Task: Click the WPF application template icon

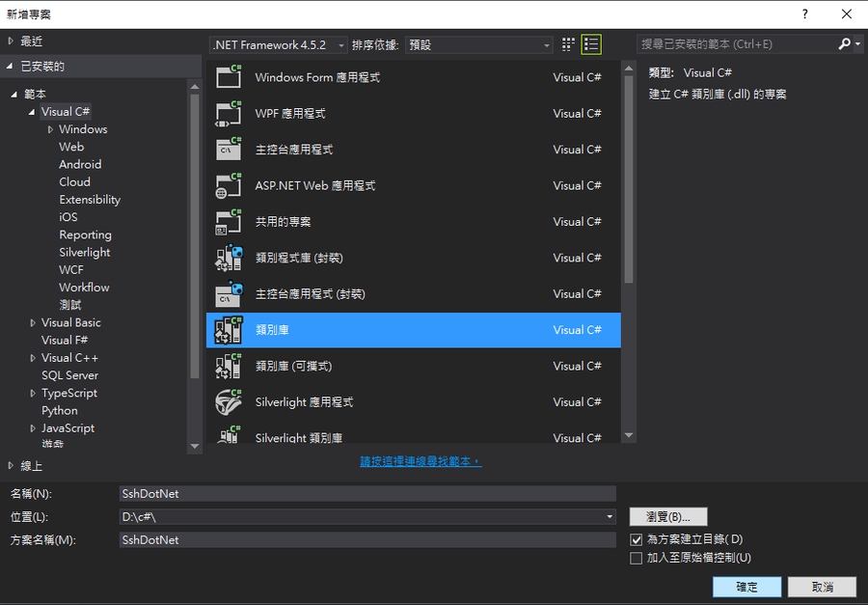Action: click(229, 113)
